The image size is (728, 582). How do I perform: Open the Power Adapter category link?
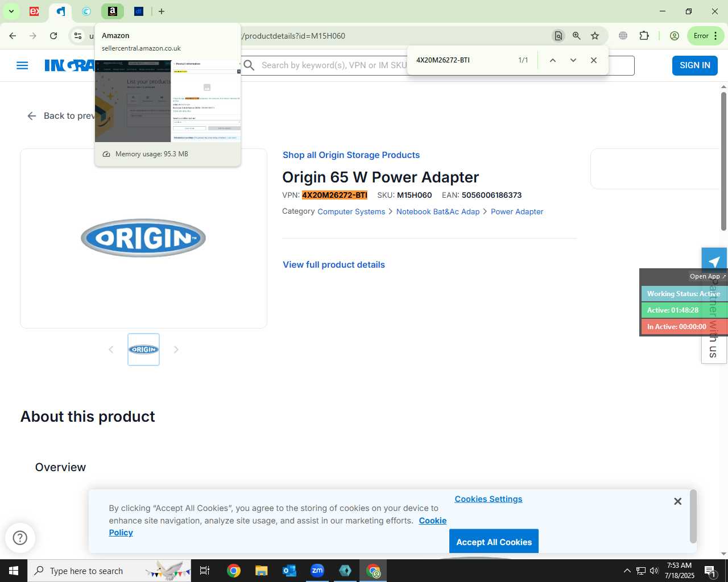pos(517,211)
